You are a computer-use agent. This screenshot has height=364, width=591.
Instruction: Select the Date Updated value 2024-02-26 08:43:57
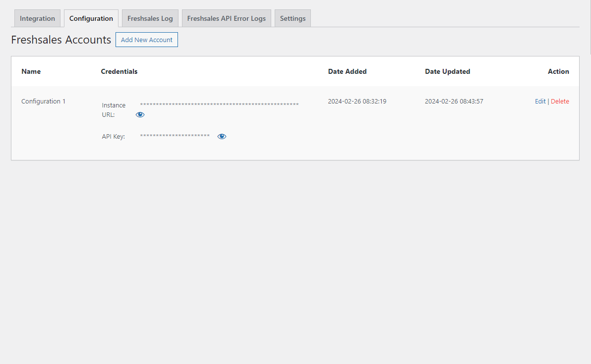click(x=454, y=101)
